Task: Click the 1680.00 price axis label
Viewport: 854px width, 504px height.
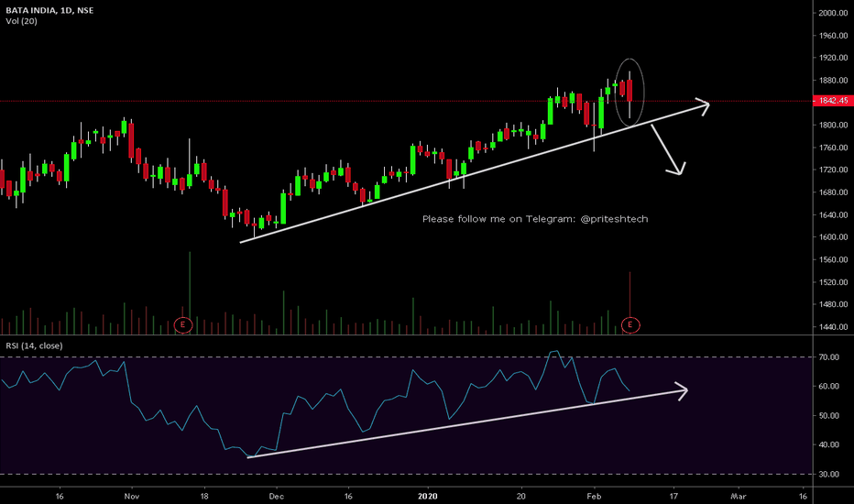Action: (833, 192)
